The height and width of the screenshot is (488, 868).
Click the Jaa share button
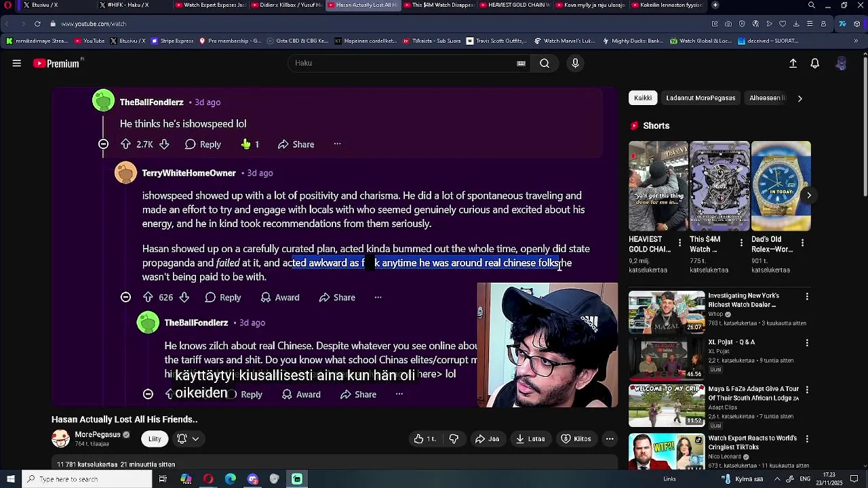[487, 439]
